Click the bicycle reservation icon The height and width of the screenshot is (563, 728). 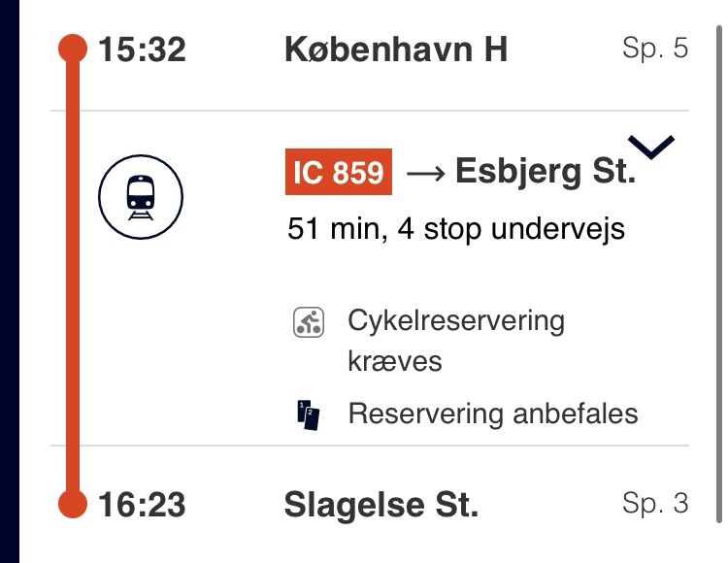(309, 322)
